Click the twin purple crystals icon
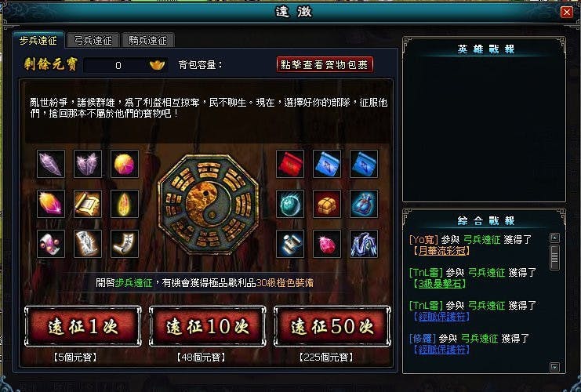 (88, 164)
